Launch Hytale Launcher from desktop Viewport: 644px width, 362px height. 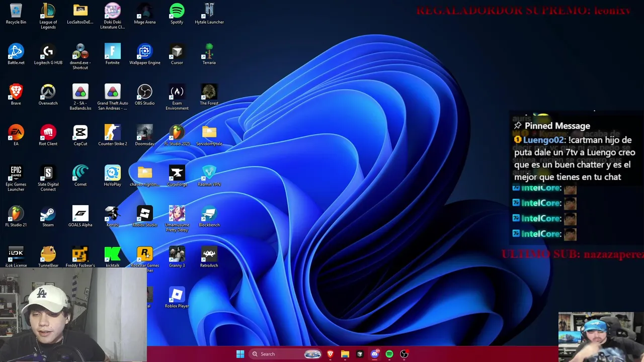point(209,14)
